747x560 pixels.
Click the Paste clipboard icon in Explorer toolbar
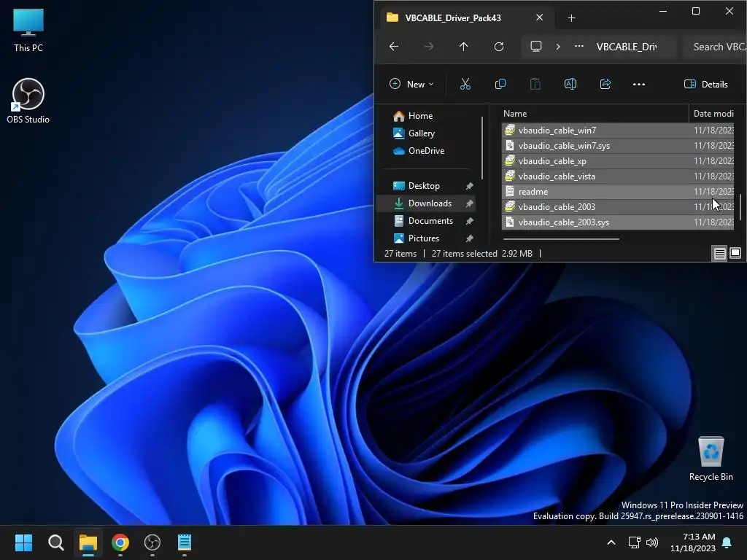tap(535, 85)
